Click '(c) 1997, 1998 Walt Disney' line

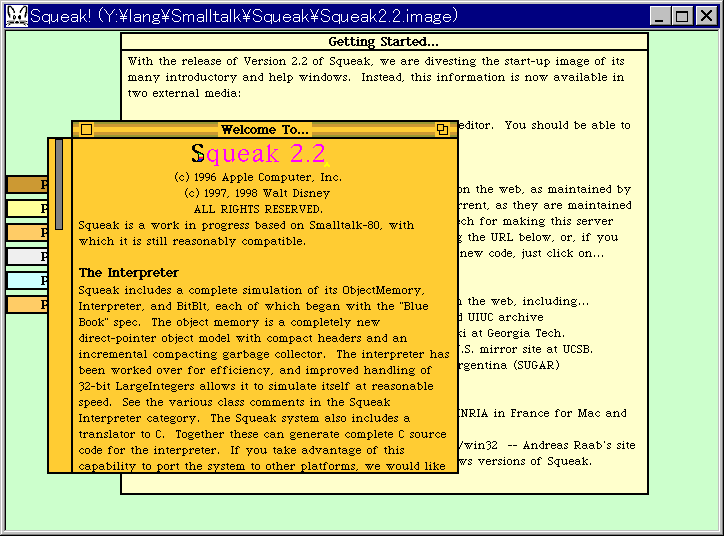257,193
